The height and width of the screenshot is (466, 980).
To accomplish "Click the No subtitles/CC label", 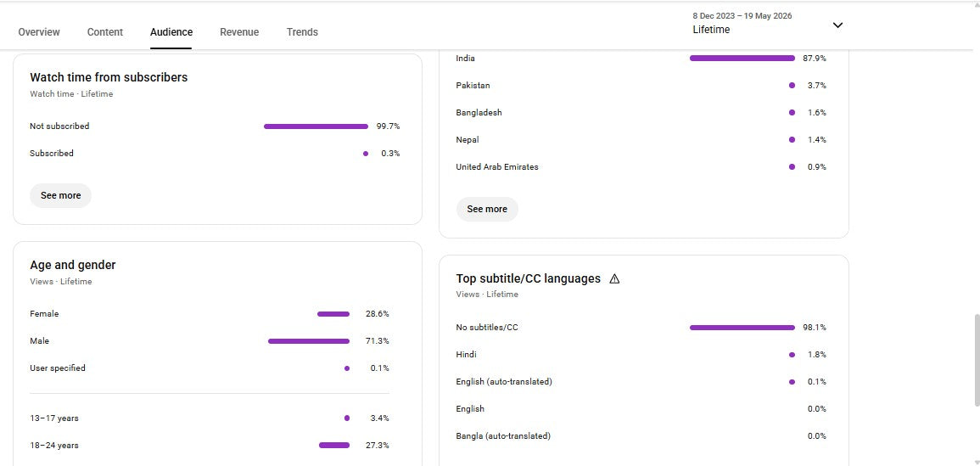I will coord(487,327).
